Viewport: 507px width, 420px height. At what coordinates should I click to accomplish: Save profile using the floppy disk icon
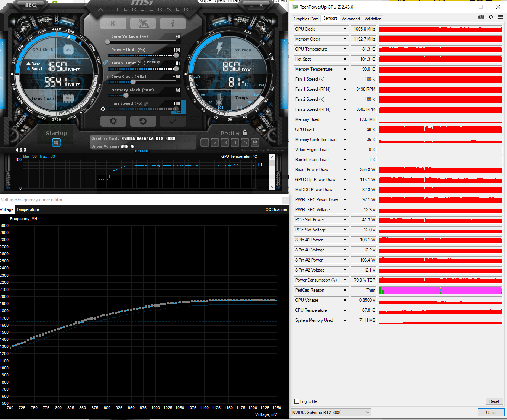255,142
